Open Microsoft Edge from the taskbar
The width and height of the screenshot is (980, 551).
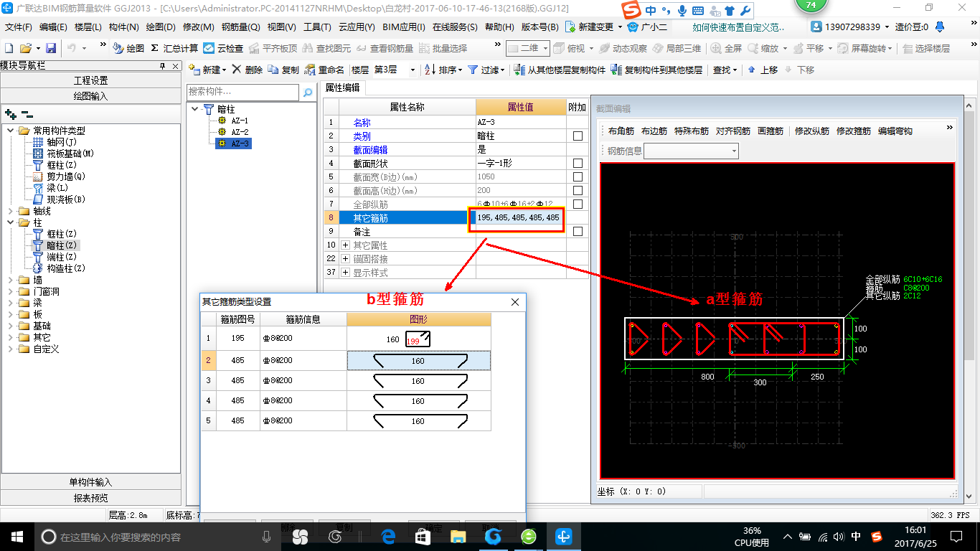[388, 536]
